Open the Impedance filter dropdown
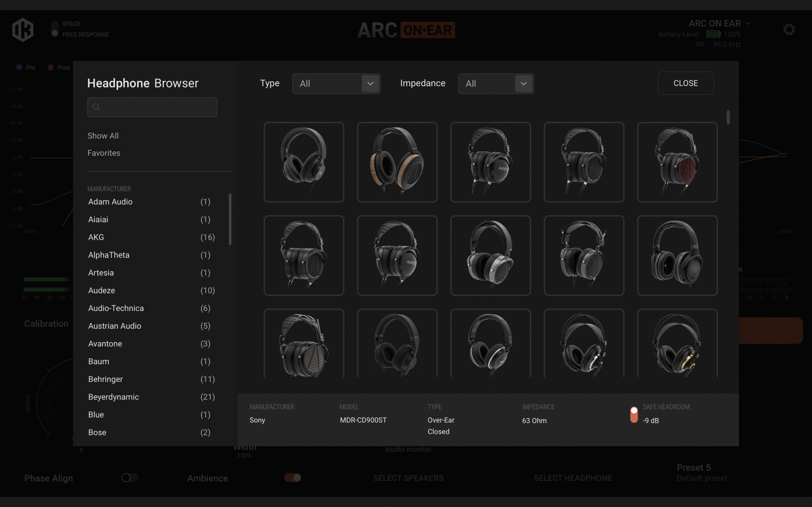Viewport: 812px width, 507px height. (x=495, y=83)
